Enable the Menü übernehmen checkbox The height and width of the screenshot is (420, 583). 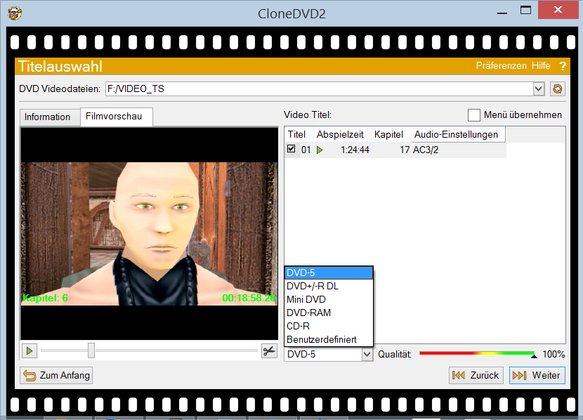tap(474, 115)
